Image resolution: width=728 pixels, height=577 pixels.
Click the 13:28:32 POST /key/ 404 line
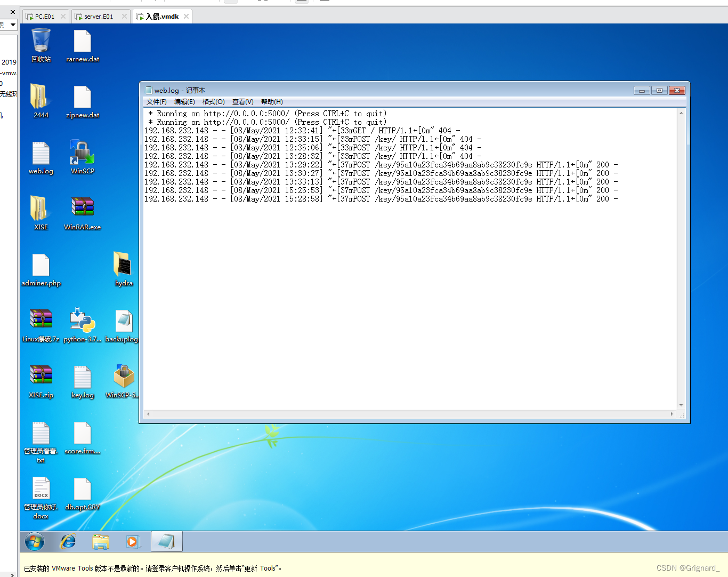click(x=313, y=156)
